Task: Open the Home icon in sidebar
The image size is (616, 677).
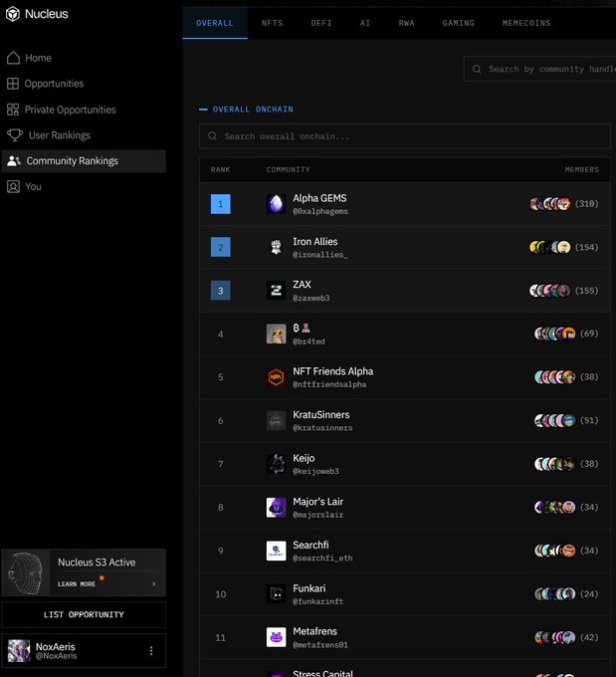Action: (x=13, y=58)
